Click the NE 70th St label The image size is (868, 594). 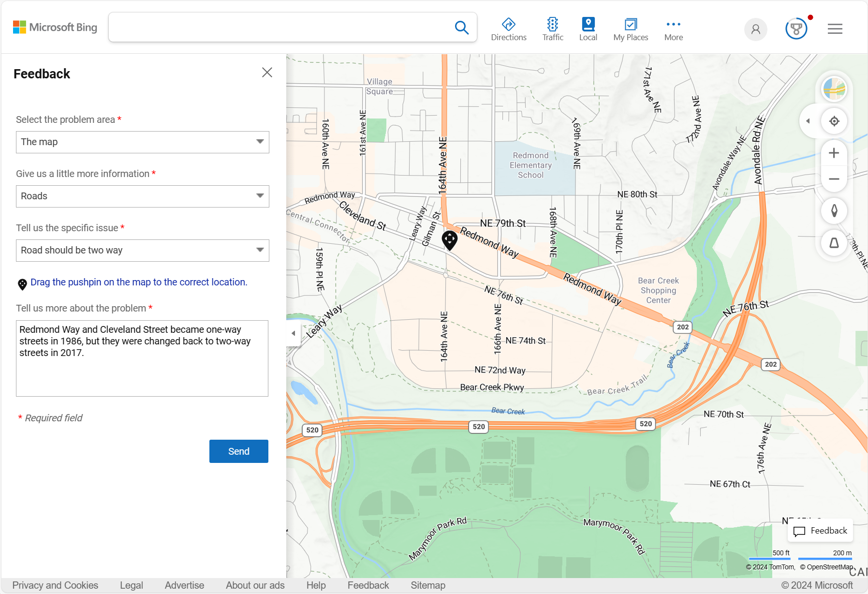pos(723,414)
